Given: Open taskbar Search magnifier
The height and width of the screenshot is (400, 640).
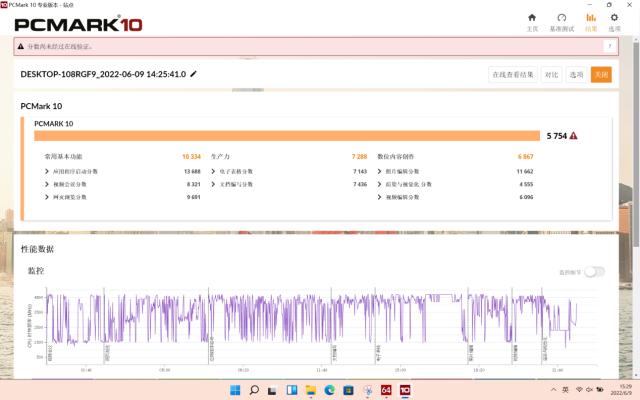Looking at the screenshot, I should tap(254, 390).
